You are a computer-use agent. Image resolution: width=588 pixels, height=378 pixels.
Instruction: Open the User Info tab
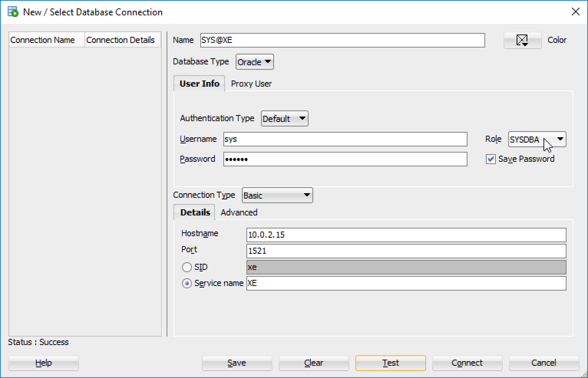coord(199,83)
